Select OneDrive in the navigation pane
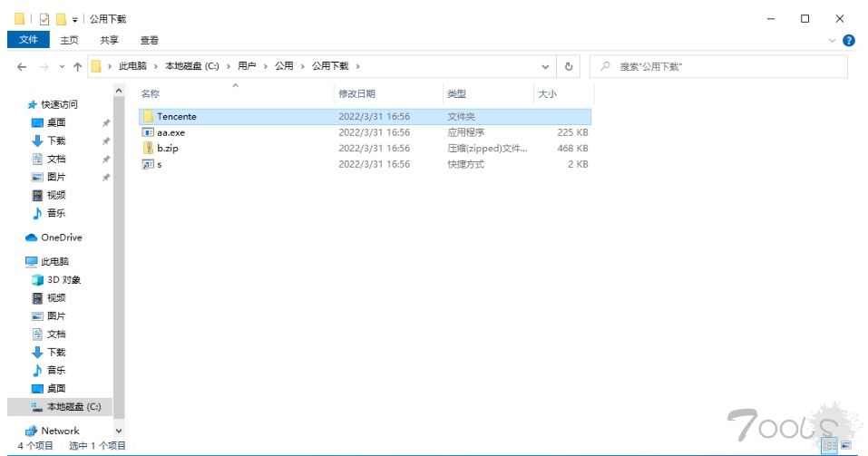 click(62, 238)
